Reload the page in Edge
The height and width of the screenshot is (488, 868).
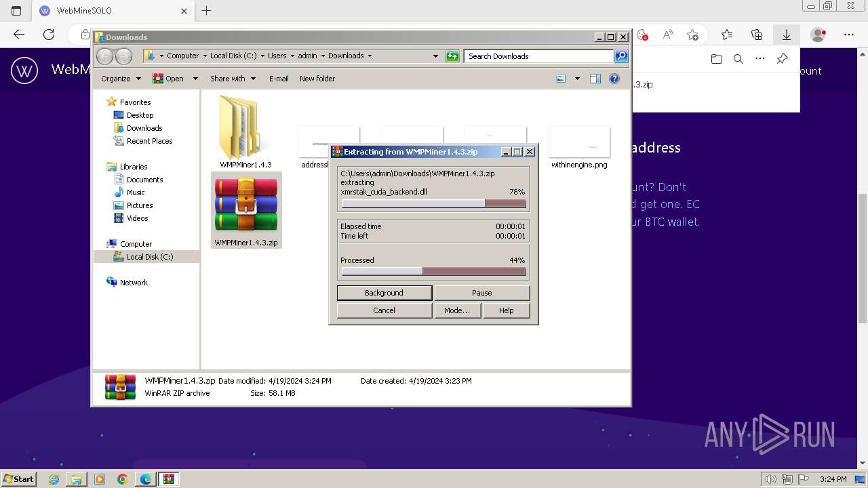point(49,35)
